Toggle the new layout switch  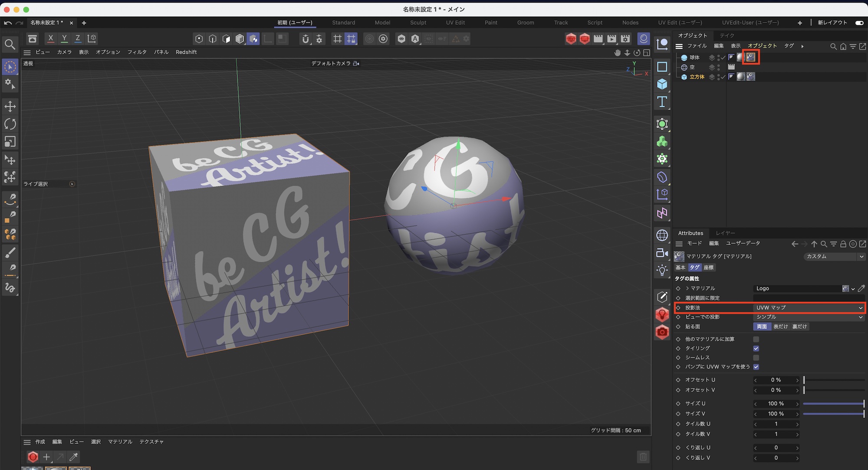coord(859,23)
